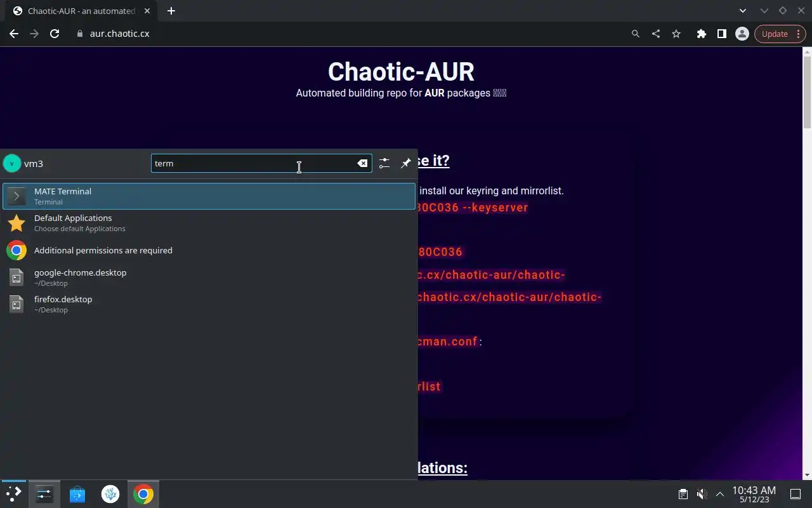Open clipboard tray icon
This screenshot has width=812, height=508.
(x=683, y=494)
